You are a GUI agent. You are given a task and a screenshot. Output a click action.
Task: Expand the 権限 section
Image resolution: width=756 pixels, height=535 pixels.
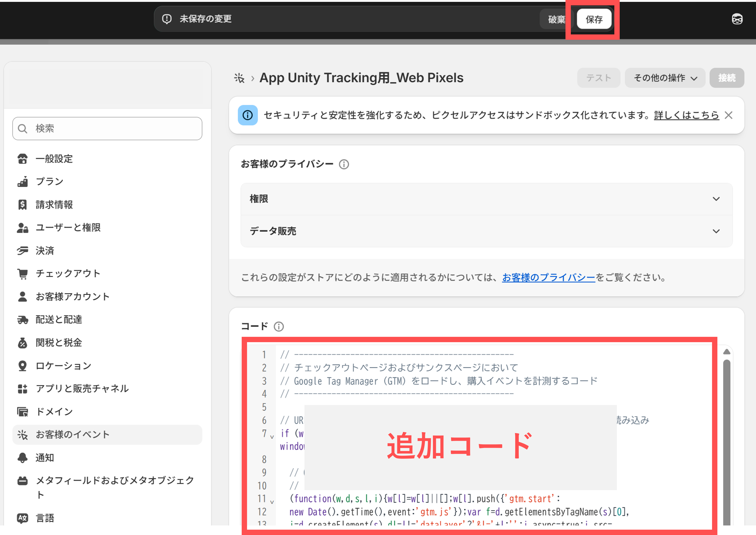point(487,199)
